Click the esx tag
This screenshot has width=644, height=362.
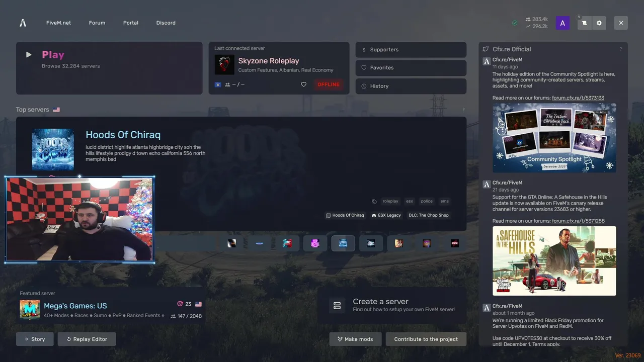[x=410, y=201]
